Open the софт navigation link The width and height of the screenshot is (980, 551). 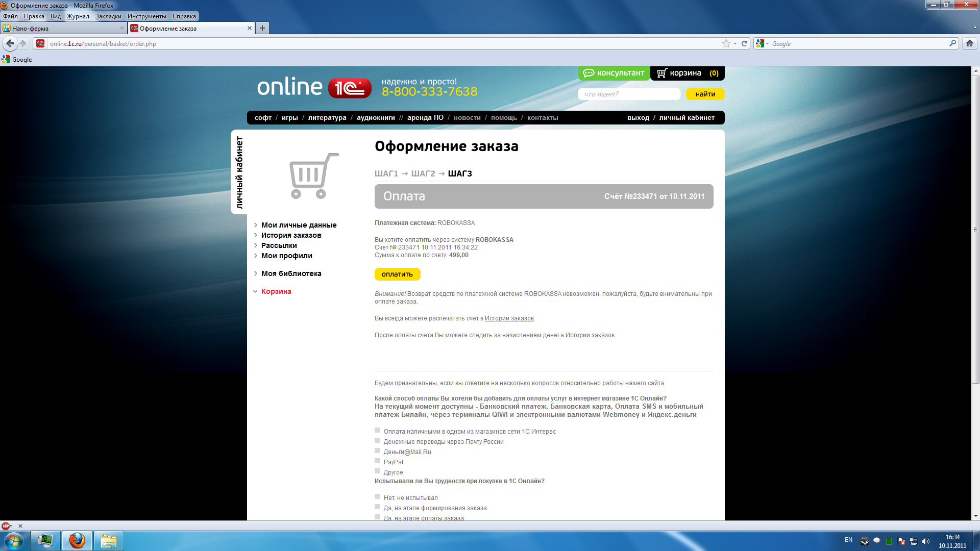(263, 118)
